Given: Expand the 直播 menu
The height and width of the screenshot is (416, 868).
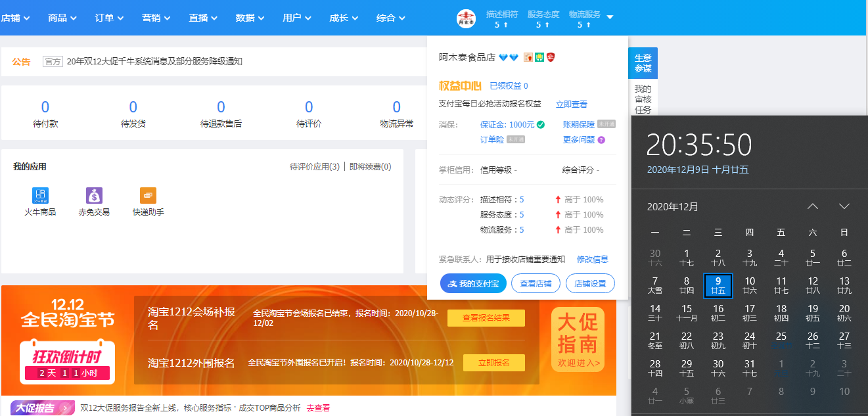Looking at the screenshot, I should click(x=204, y=18).
